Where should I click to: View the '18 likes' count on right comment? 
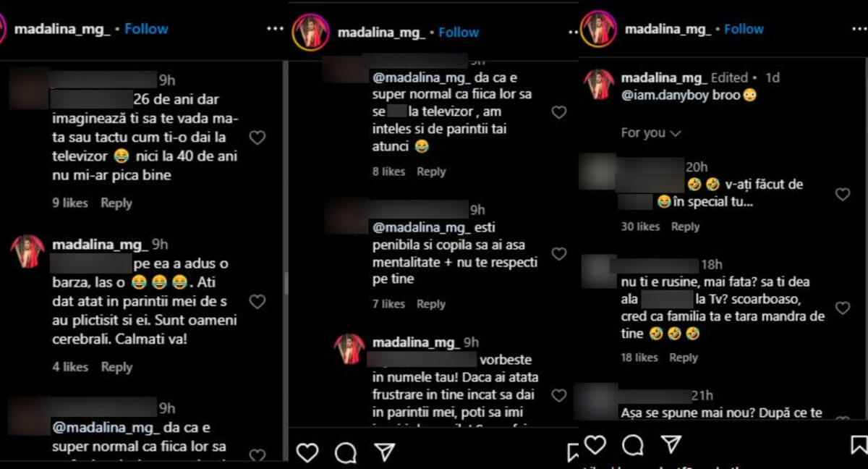639,358
